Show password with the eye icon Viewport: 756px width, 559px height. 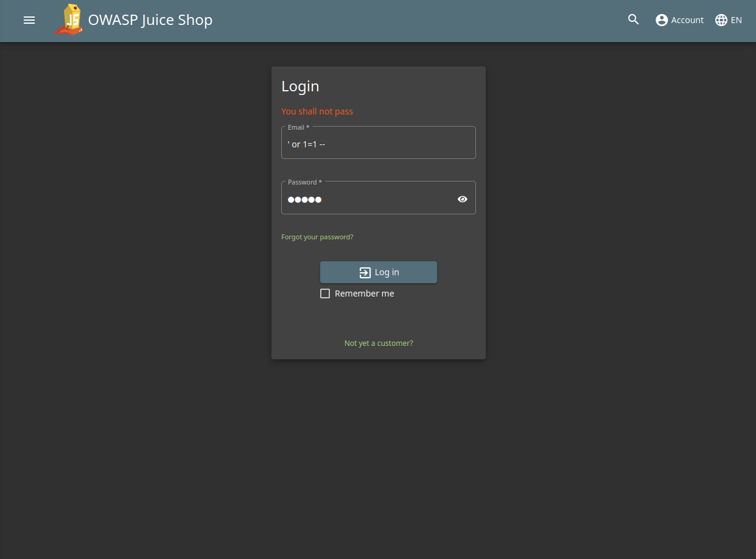pyautogui.click(x=463, y=199)
